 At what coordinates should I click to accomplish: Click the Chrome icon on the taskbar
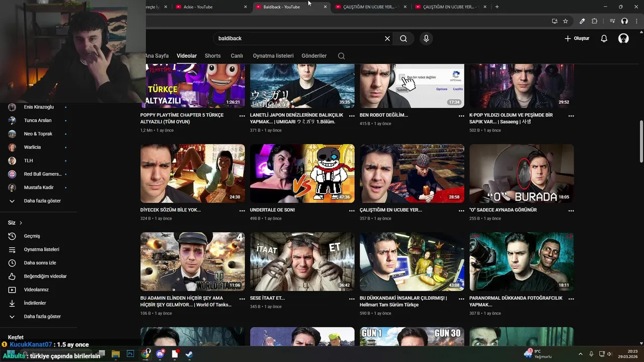(145, 354)
